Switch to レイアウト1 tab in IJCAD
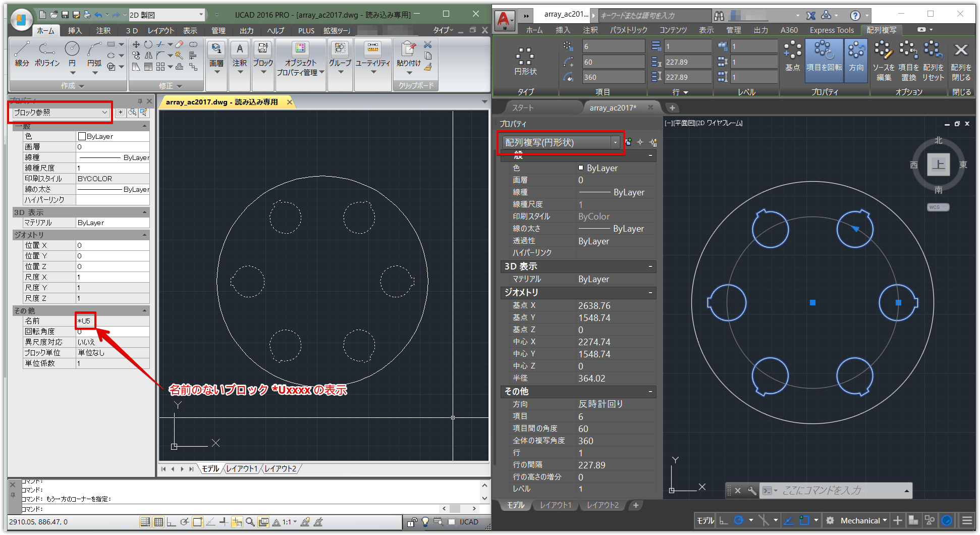The image size is (980, 535). pos(242,469)
